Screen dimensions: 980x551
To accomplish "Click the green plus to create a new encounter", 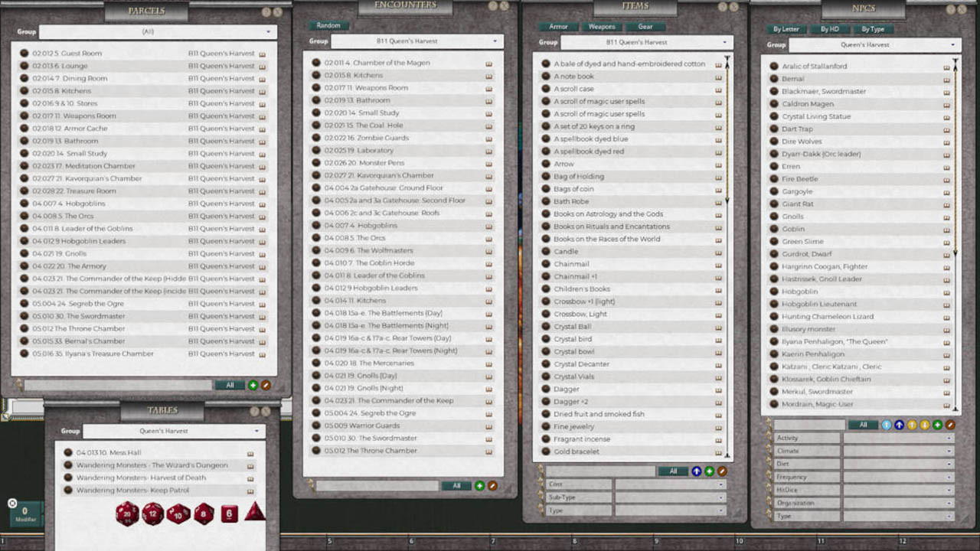I will tap(480, 486).
